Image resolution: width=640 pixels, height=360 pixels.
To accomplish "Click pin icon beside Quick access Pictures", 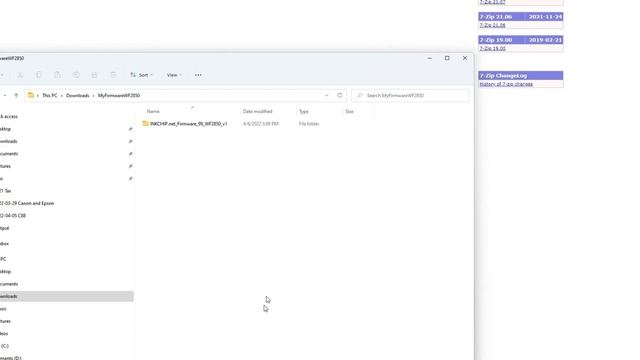I will click(131, 166).
